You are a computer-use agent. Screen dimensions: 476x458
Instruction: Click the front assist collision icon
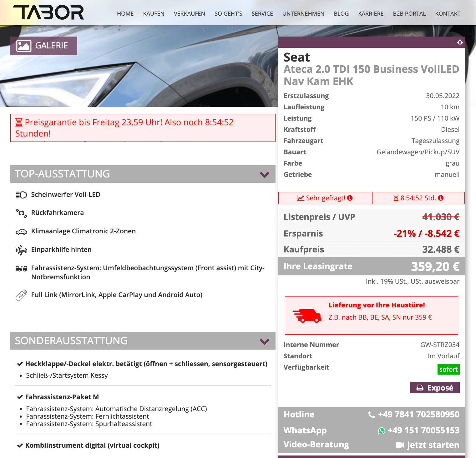[21, 268]
